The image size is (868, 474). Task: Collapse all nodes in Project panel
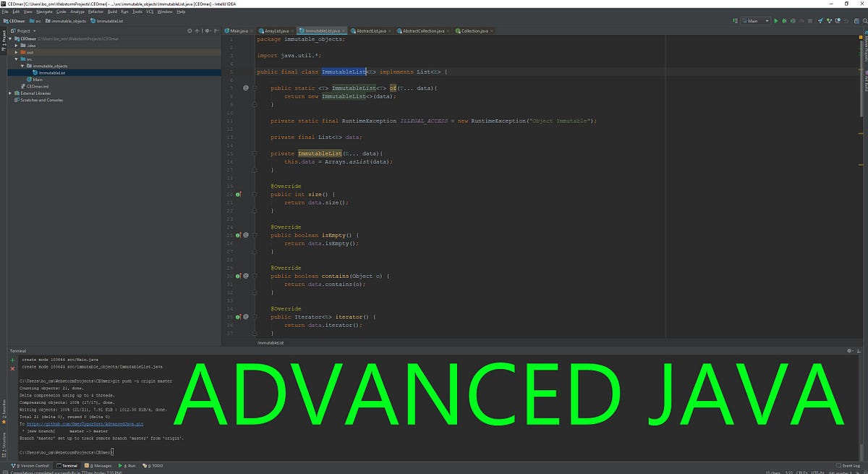(197, 31)
